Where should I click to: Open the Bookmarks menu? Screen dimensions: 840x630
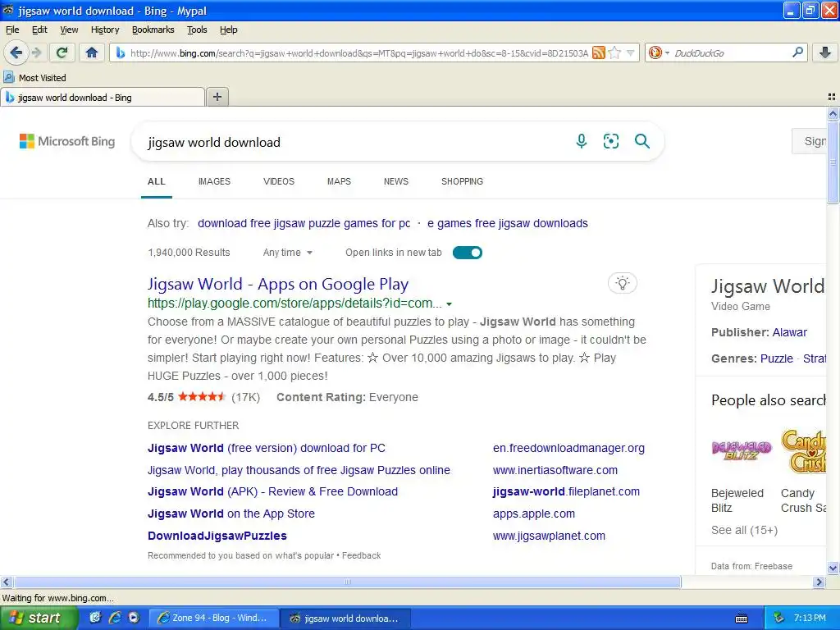click(153, 30)
